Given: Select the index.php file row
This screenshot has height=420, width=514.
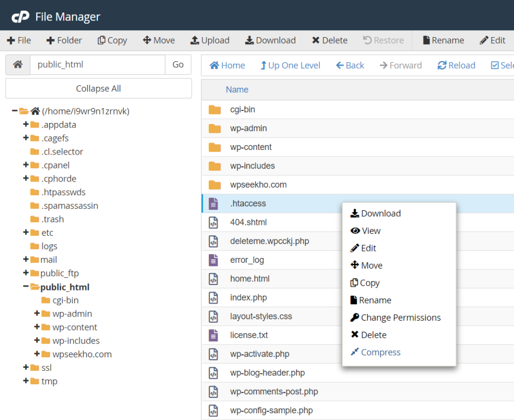Looking at the screenshot, I should coord(357,298).
